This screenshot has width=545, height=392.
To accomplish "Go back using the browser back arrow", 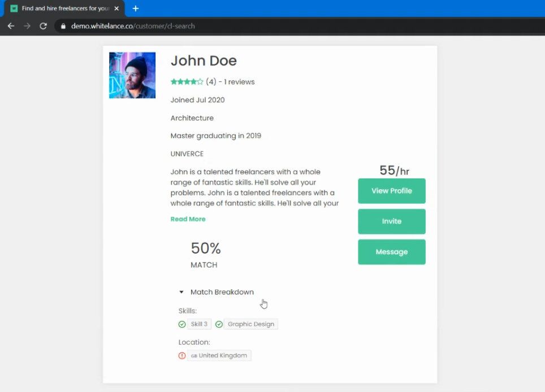I will coord(11,26).
